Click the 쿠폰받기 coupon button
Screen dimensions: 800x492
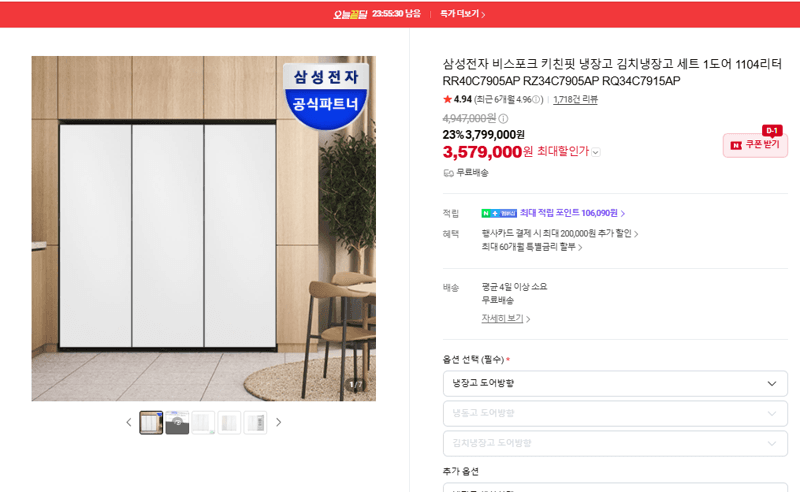pyautogui.click(x=755, y=145)
